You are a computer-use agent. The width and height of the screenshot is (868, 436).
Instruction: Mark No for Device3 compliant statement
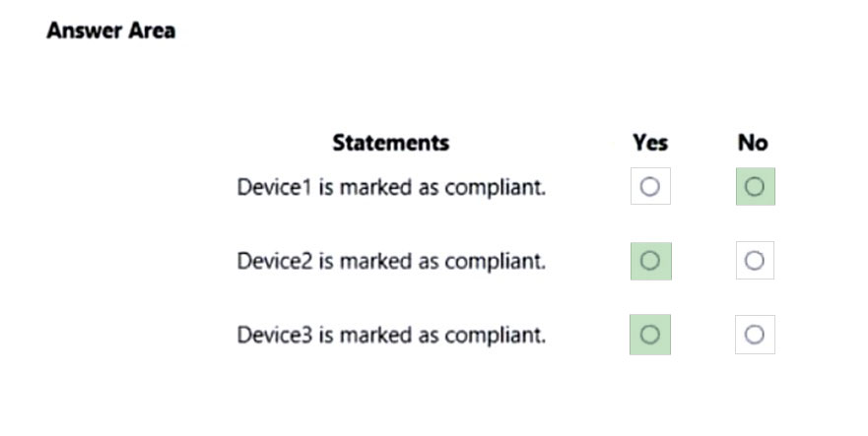coord(755,335)
